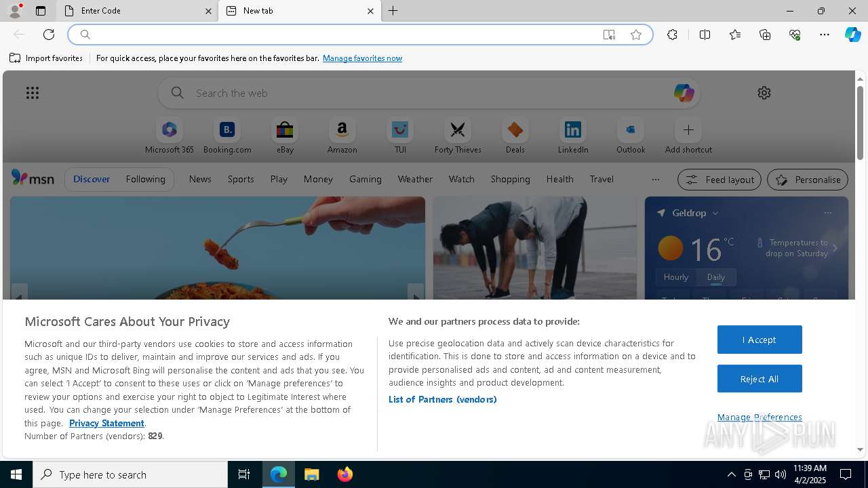Screen dimensions: 868x488
Task: Open the Feed layout button
Action: [x=719, y=180]
